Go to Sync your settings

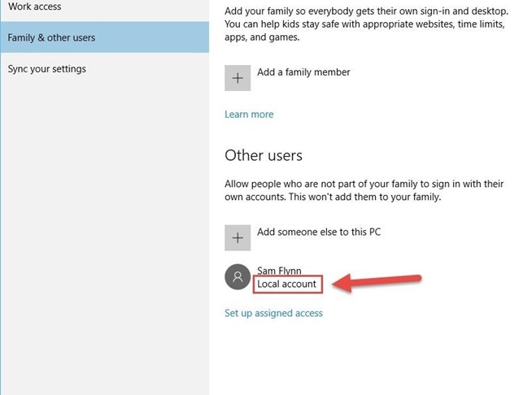point(46,69)
